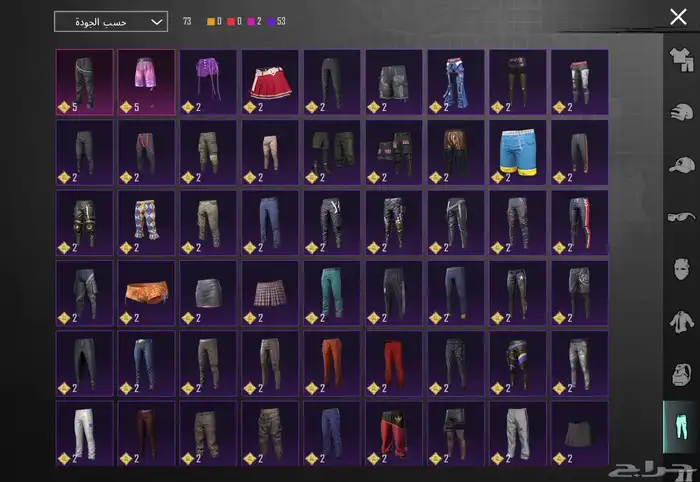
Task: Select the red pleated skirt
Action: point(269,81)
